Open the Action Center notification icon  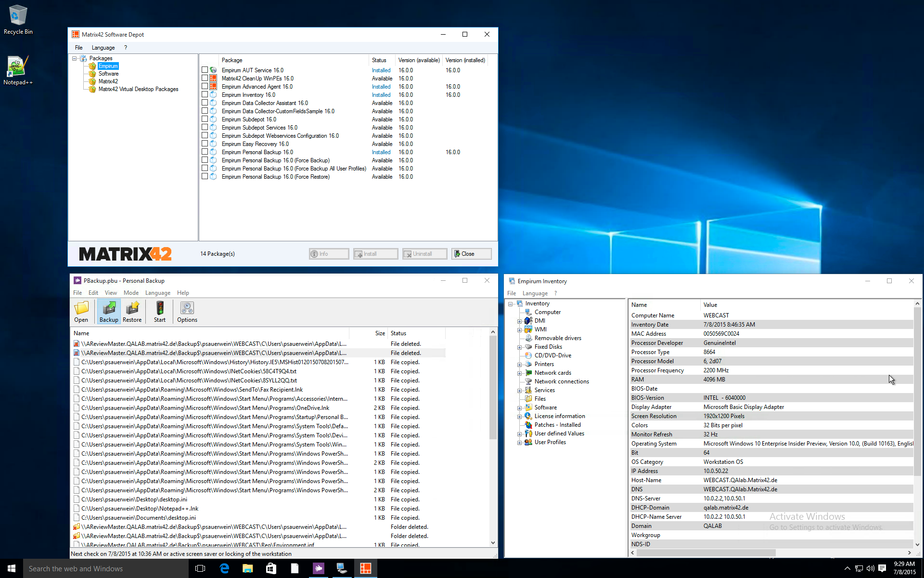[882, 568]
